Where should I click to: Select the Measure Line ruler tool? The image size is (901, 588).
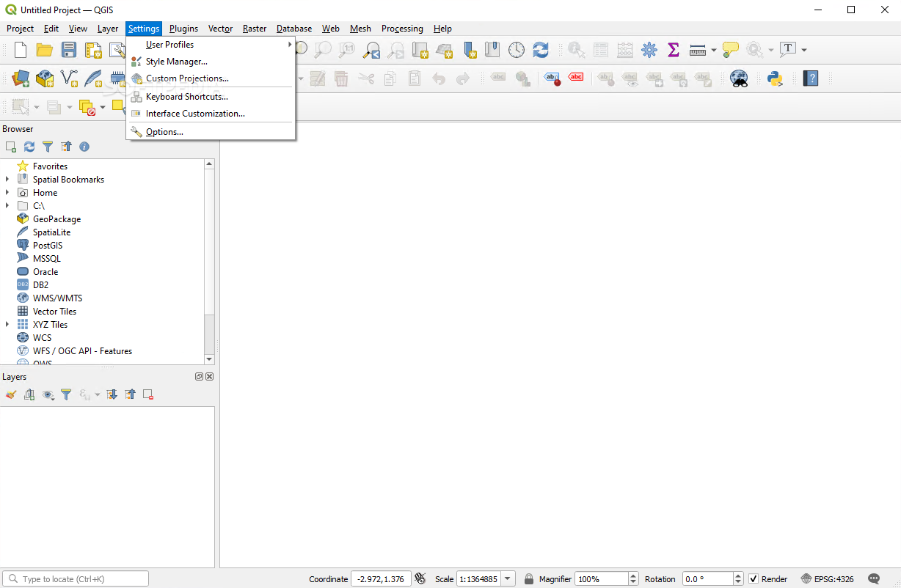click(698, 50)
